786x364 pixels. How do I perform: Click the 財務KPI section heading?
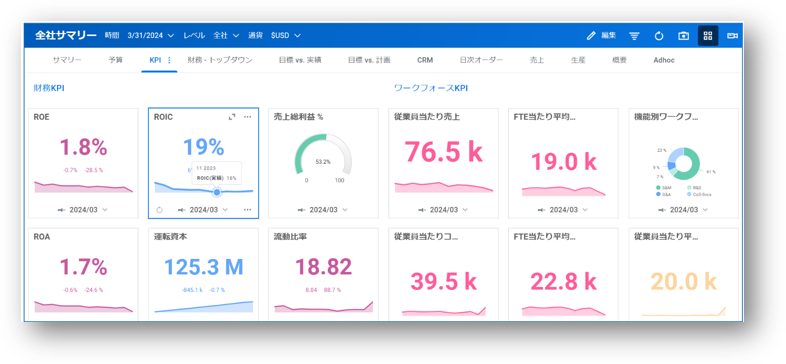(49, 88)
